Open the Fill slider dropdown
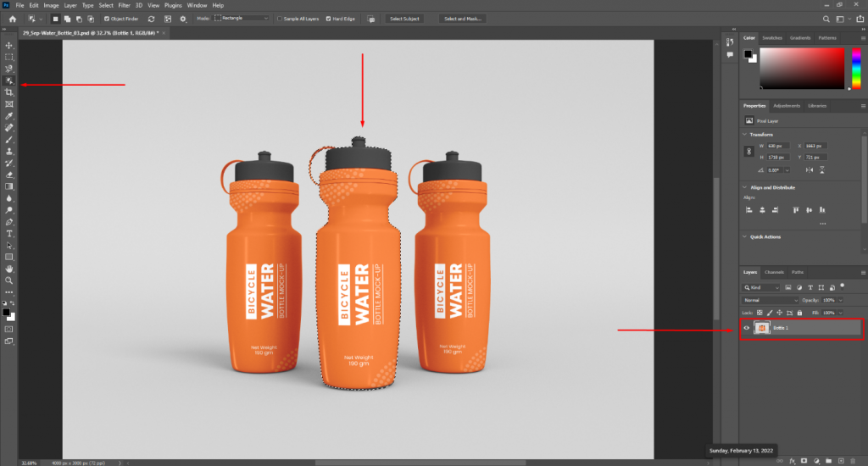 pos(841,313)
